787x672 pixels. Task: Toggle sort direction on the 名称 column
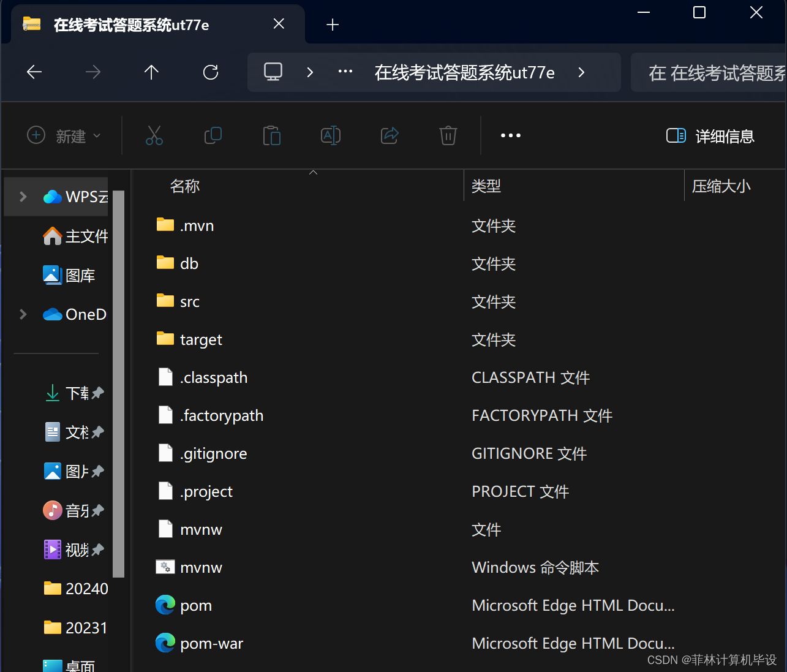click(x=184, y=186)
